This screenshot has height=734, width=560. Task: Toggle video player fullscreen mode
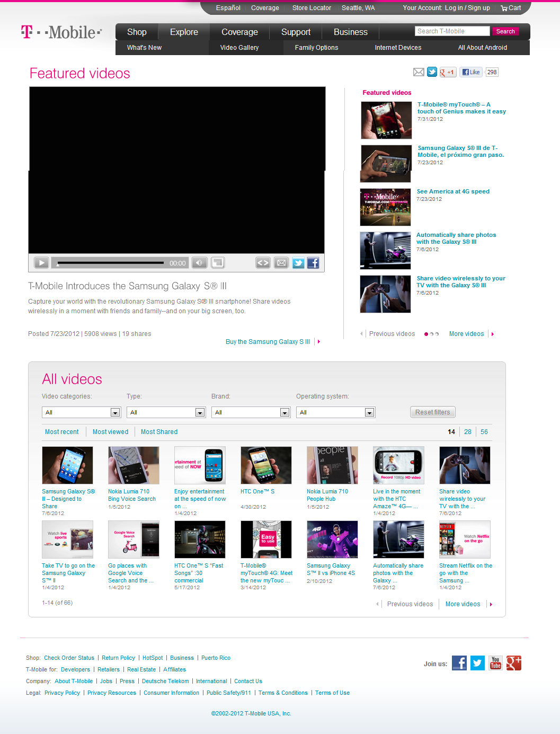point(218,262)
